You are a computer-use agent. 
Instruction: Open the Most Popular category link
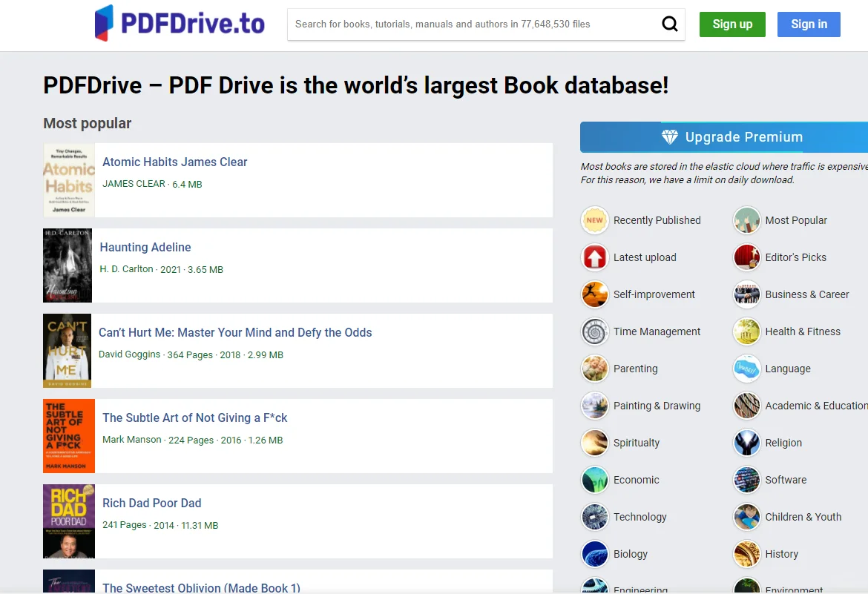(x=796, y=220)
